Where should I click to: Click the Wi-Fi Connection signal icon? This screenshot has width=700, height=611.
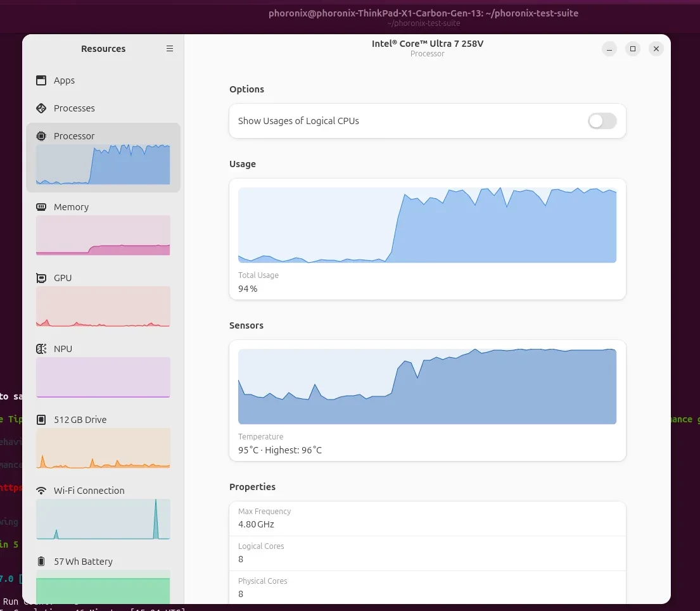[x=41, y=491]
